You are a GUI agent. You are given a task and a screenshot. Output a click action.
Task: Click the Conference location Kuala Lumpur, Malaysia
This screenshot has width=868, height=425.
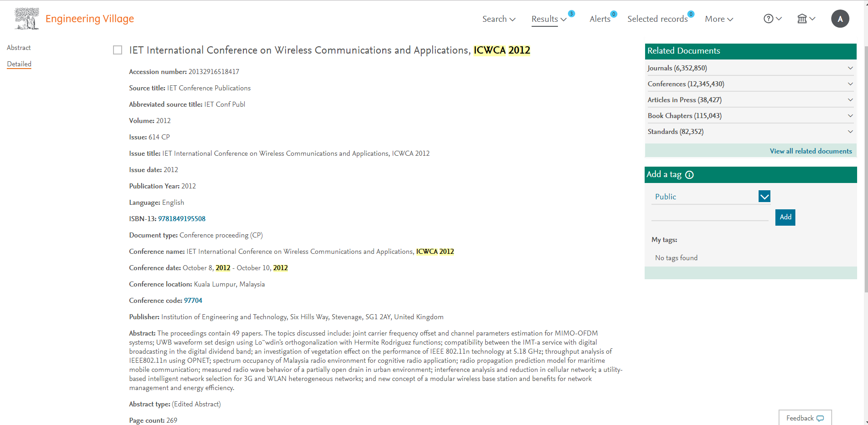pyautogui.click(x=197, y=284)
